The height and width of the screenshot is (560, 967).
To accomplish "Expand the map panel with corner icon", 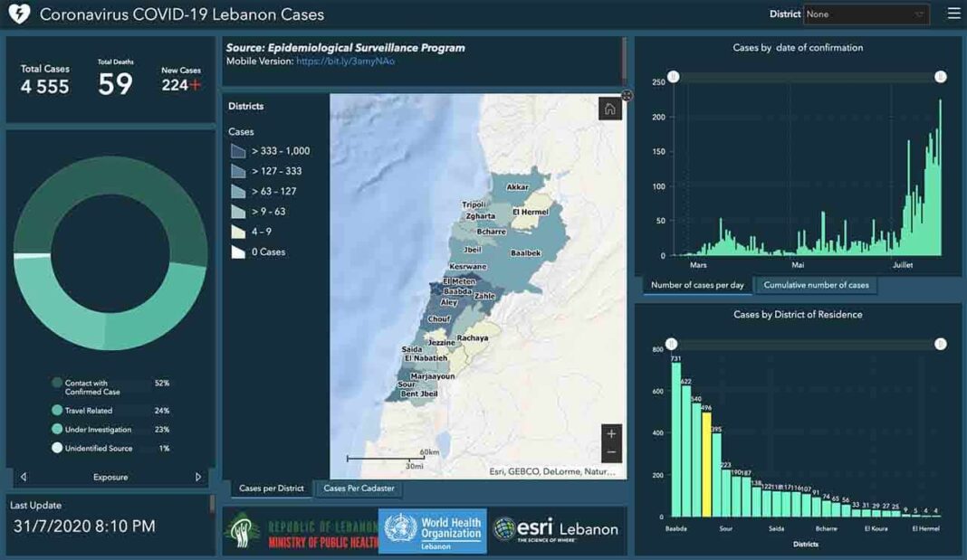I will tap(627, 96).
